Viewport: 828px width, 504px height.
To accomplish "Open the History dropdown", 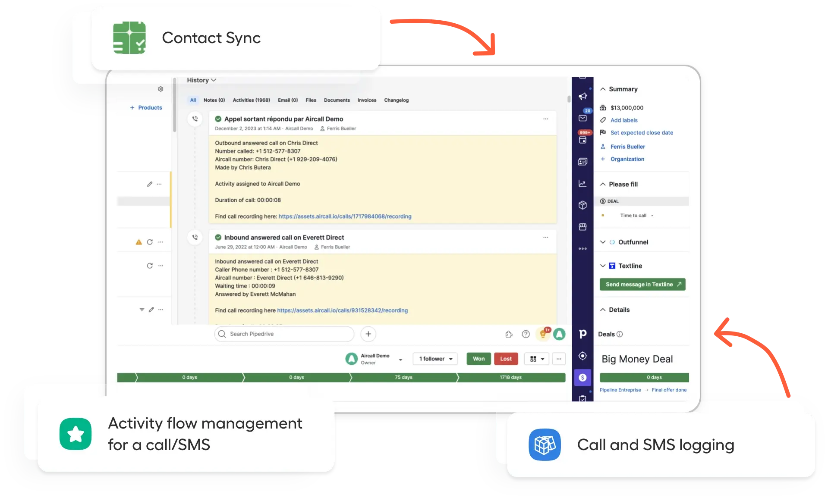I will tap(201, 80).
